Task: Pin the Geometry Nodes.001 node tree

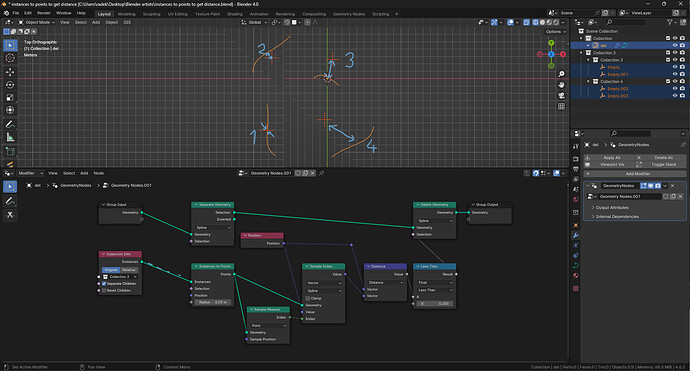Action: coord(322,173)
